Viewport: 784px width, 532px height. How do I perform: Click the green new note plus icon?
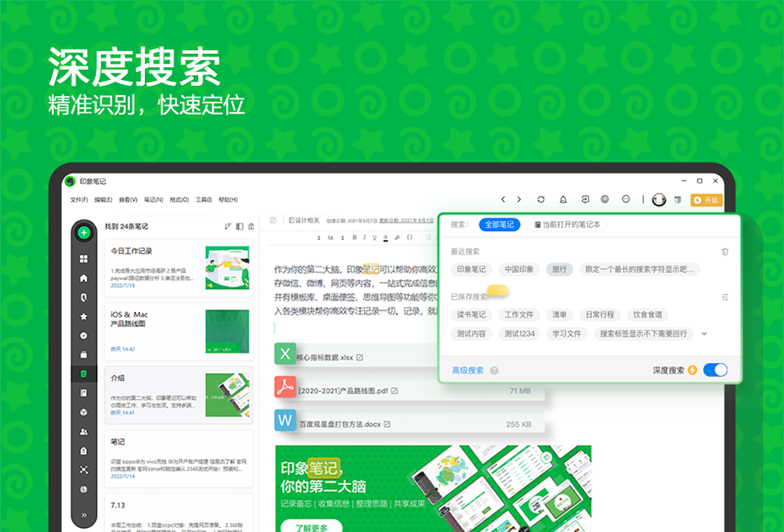pos(84,233)
